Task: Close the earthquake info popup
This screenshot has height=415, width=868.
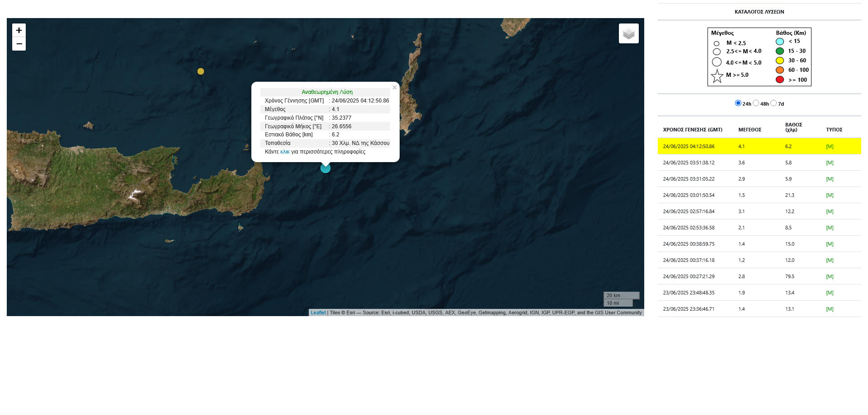Action: click(x=395, y=88)
